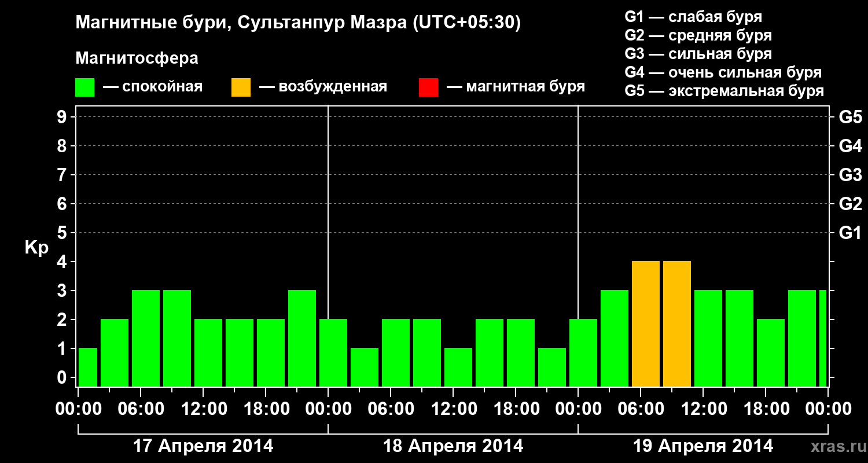The width and height of the screenshot is (868, 463).
Task: Click the '— спокойная' legend text
Action: tap(153, 87)
